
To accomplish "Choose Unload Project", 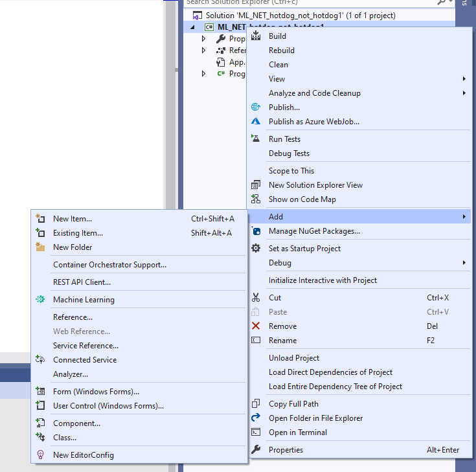I will [x=294, y=358].
